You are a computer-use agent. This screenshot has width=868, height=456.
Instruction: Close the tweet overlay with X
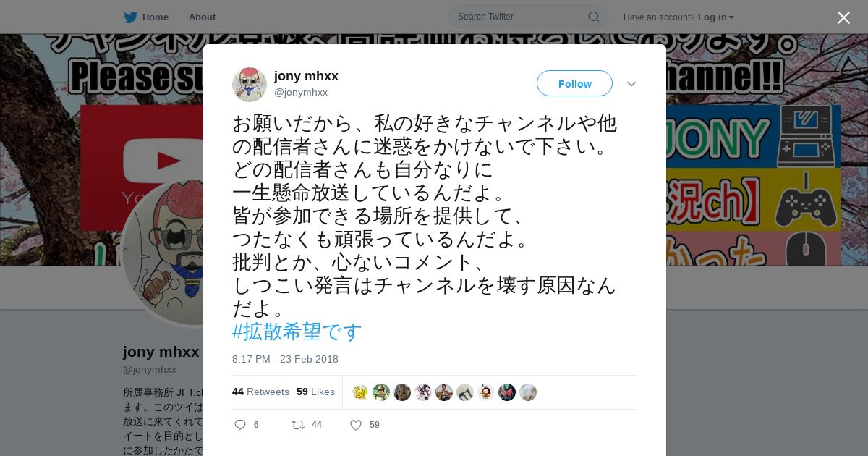[843, 17]
